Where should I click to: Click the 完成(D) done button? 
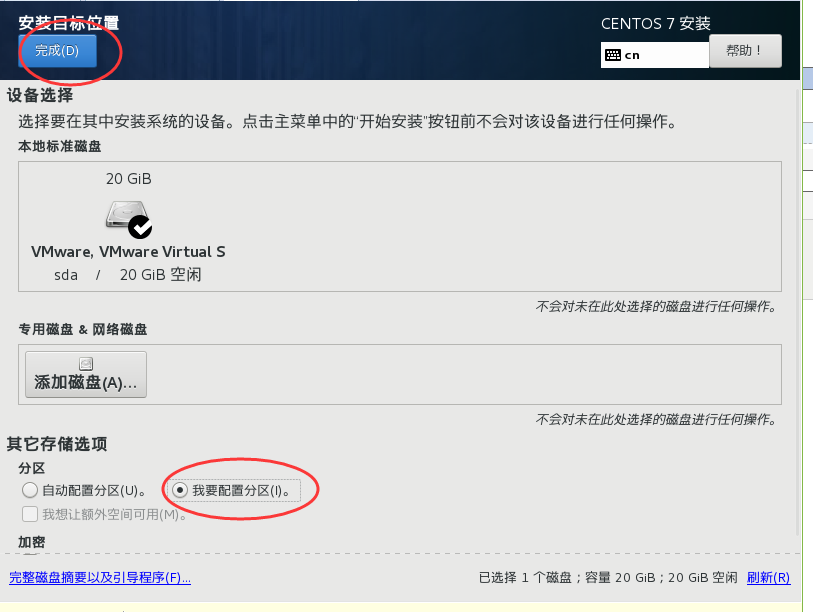(58, 51)
